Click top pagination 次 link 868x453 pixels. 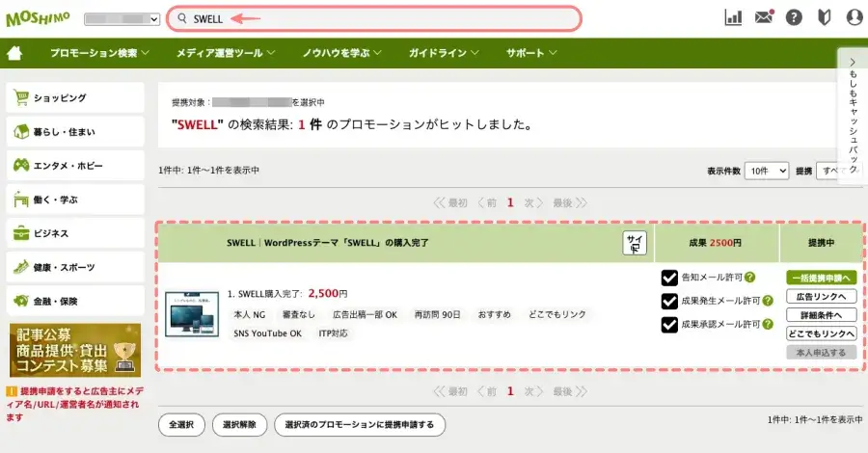click(533, 203)
